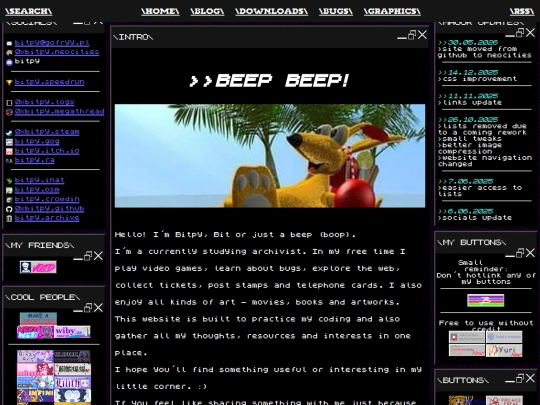This screenshot has height=405, width=540.
Task: Click the purple 'Lilith' badge in Cool People
Action: click(x=72, y=383)
